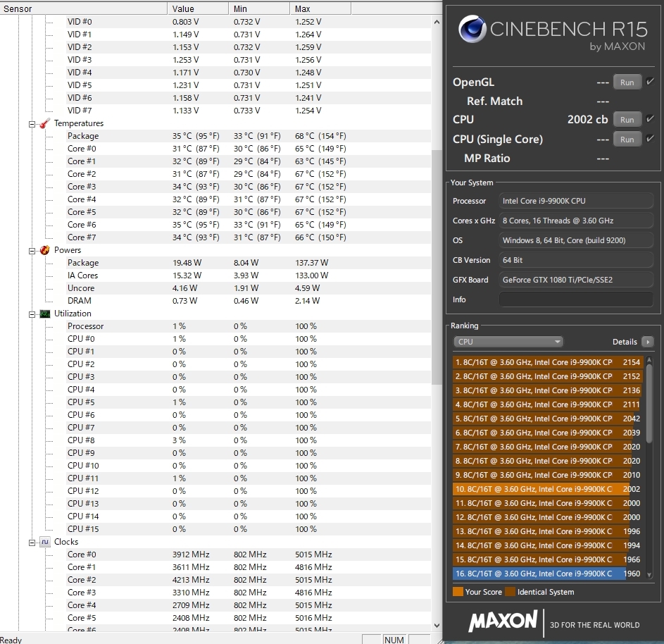The height and width of the screenshot is (644, 664).
Task: Select the VID #7 sensor row
Action: 248,111
